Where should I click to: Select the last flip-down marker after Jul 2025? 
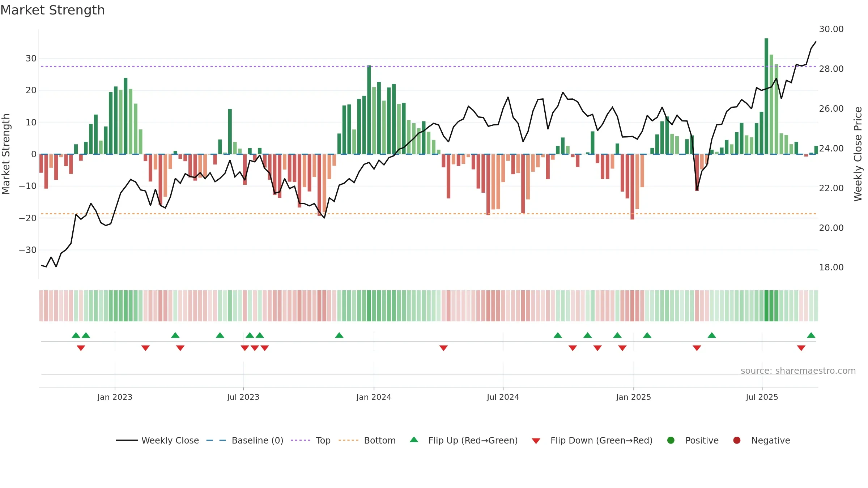(801, 348)
